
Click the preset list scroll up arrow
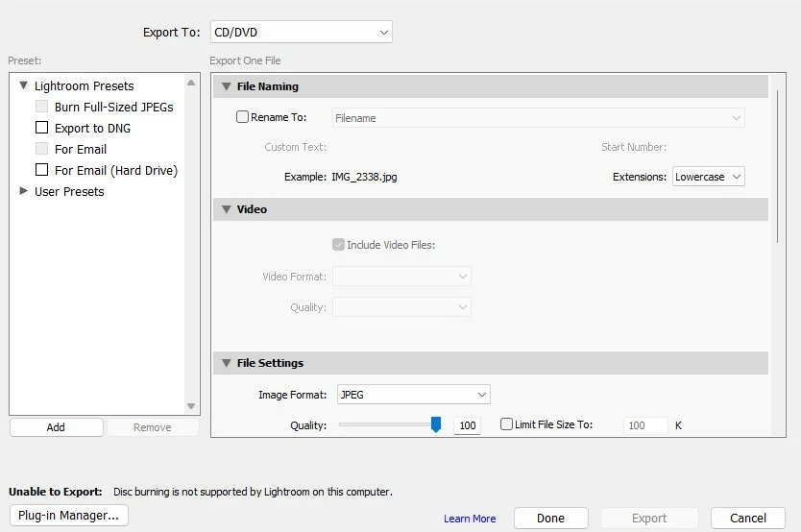click(x=191, y=83)
